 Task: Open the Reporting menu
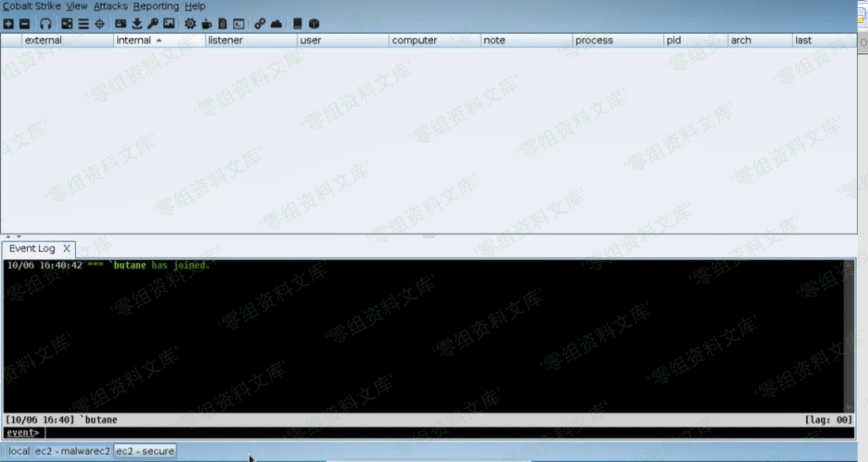(x=156, y=6)
